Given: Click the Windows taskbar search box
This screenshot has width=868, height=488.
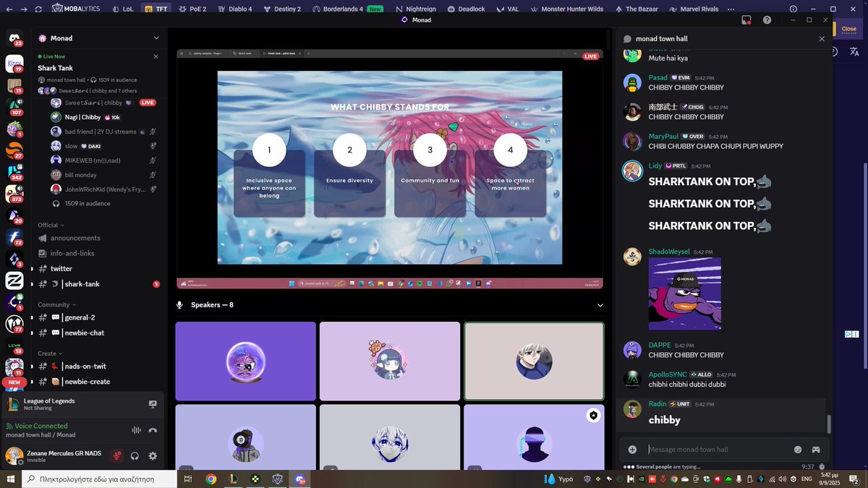Looking at the screenshot, I should click(x=98, y=479).
